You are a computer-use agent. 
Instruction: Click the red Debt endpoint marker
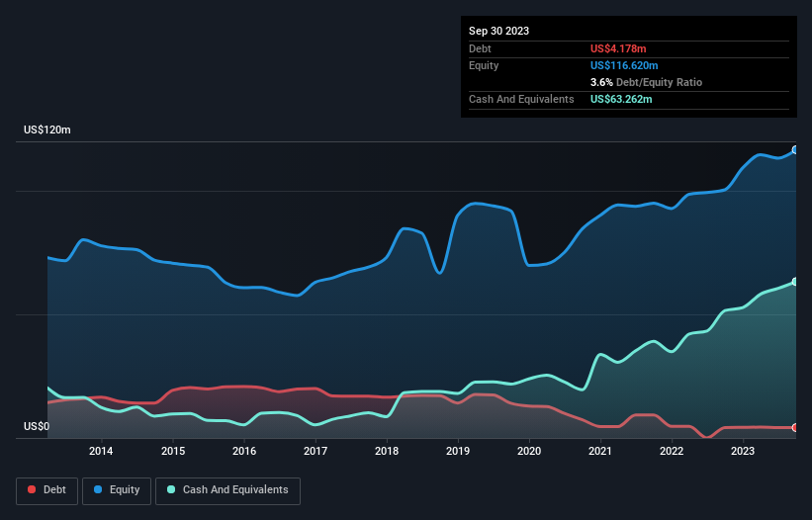tap(795, 428)
